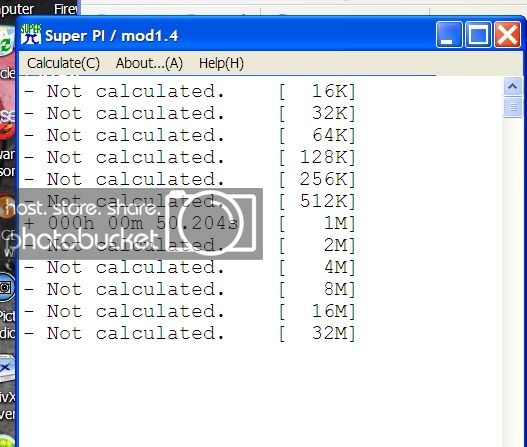Click the vertical scrollbar thumb
Viewport: 527px width, 447px height.
(x=513, y=107)
